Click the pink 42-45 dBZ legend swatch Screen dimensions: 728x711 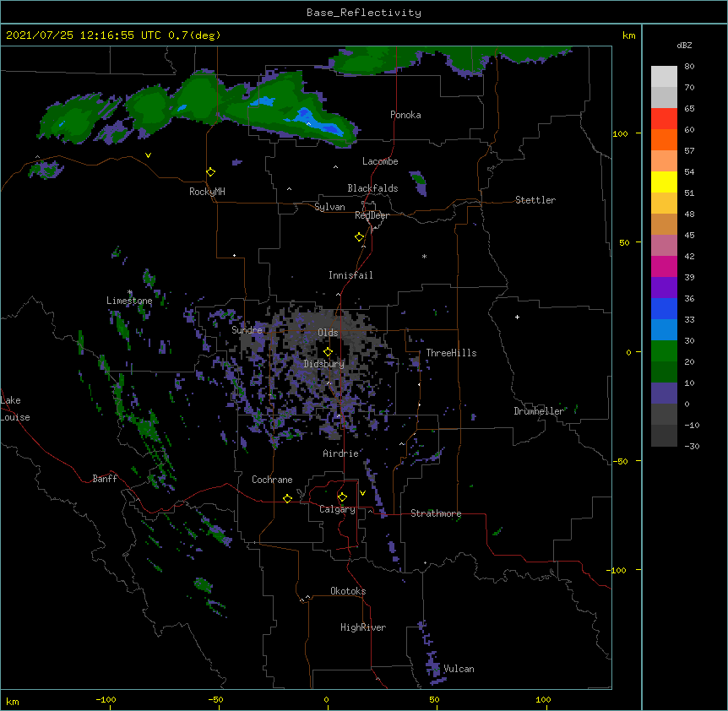(x=664, y=246)
